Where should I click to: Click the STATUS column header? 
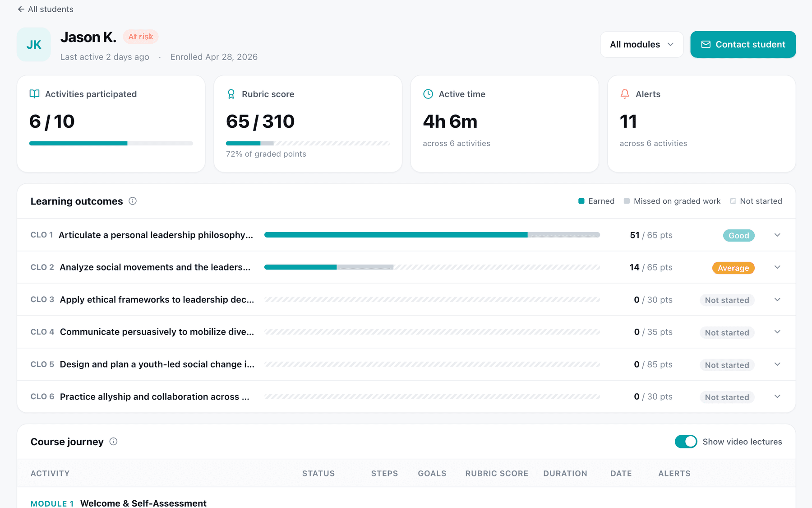coord(318,473)
